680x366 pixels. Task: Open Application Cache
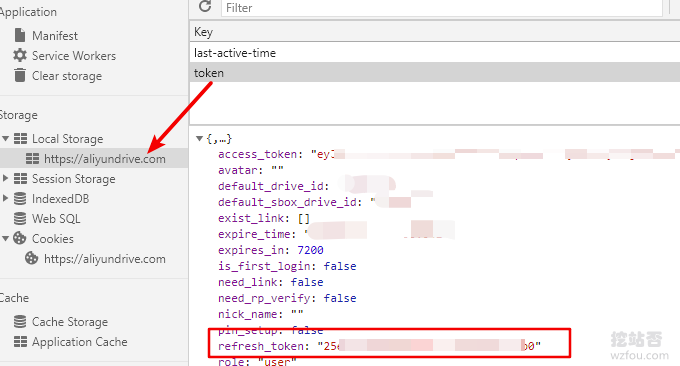pos(80,342)
